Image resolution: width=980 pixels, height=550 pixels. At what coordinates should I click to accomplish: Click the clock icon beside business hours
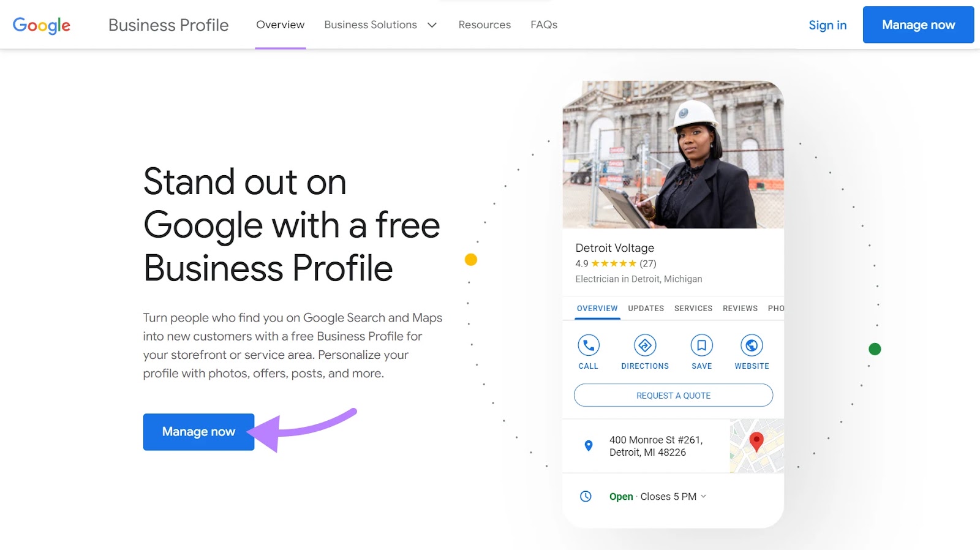click(x=586, y=496)
